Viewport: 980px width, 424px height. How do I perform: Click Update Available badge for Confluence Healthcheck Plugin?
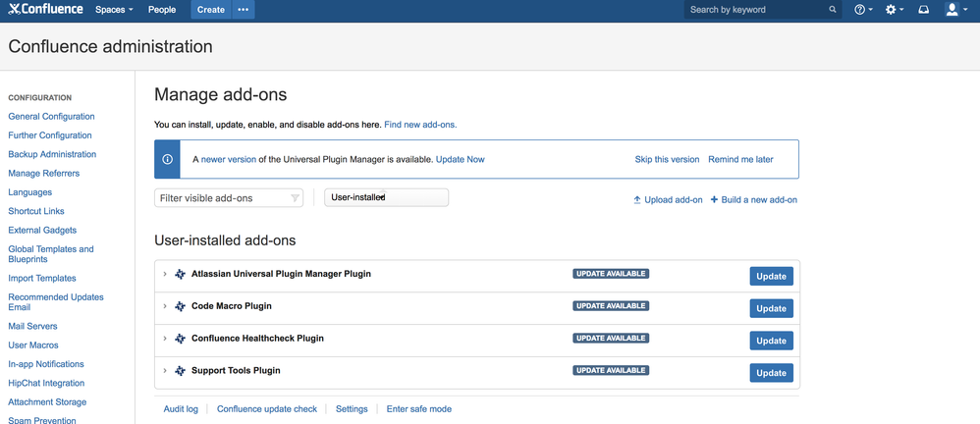[x=611, y=338]
